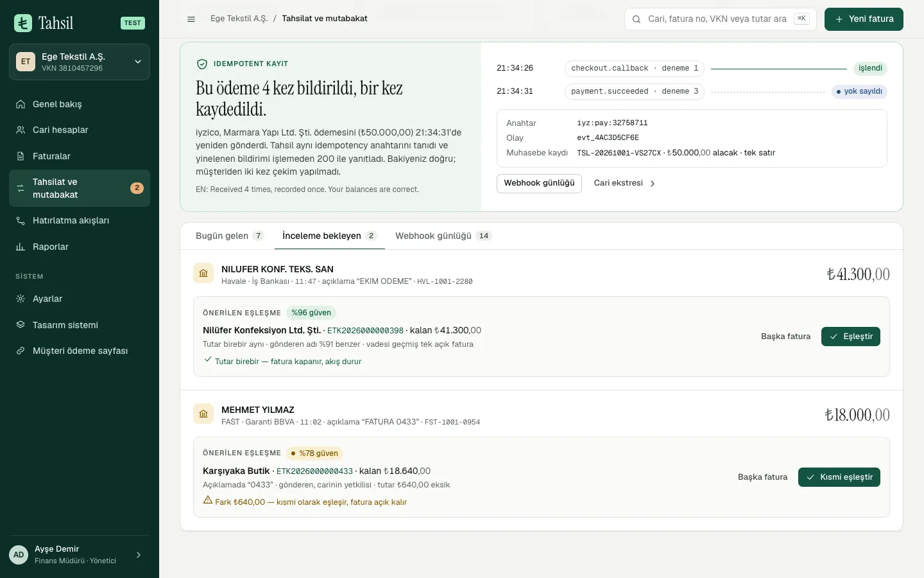Open invoice ETK2026000000398 link
This screenshot has width=924, height=578.
pyautogui.click(x=365, y=331)
